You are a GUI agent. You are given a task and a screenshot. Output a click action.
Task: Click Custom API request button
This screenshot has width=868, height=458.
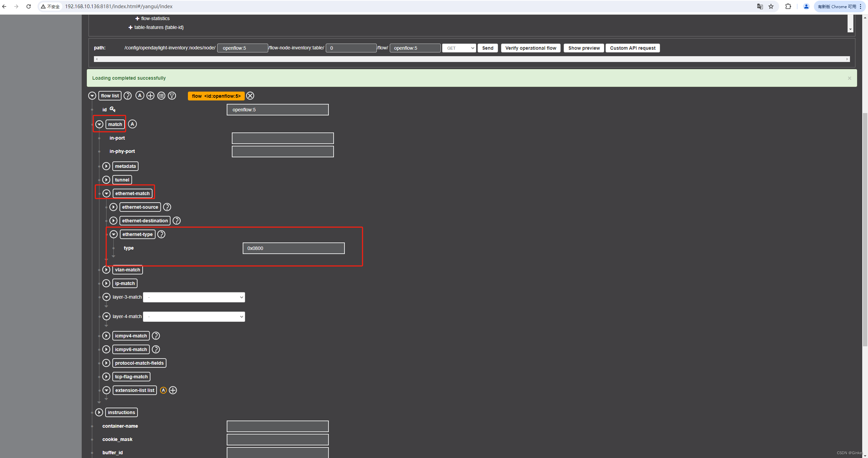coord(633,48)
